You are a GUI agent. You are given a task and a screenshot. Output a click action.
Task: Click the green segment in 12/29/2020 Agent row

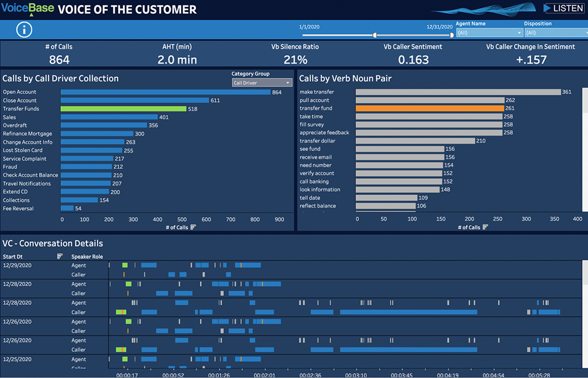[x=125, y=265]
